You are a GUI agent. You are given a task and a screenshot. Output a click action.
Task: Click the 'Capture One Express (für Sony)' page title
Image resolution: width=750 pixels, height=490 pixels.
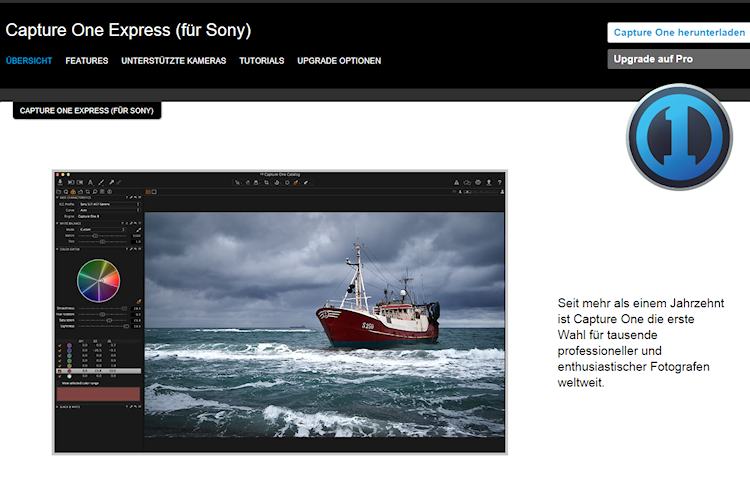(x=128, y=30)
